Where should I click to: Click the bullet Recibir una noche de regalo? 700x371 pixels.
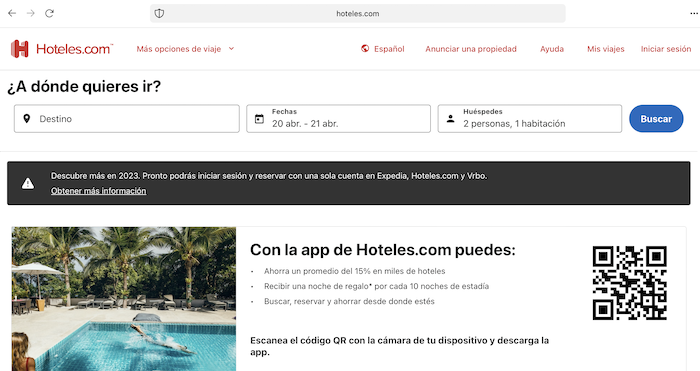[x=376, y=286]
